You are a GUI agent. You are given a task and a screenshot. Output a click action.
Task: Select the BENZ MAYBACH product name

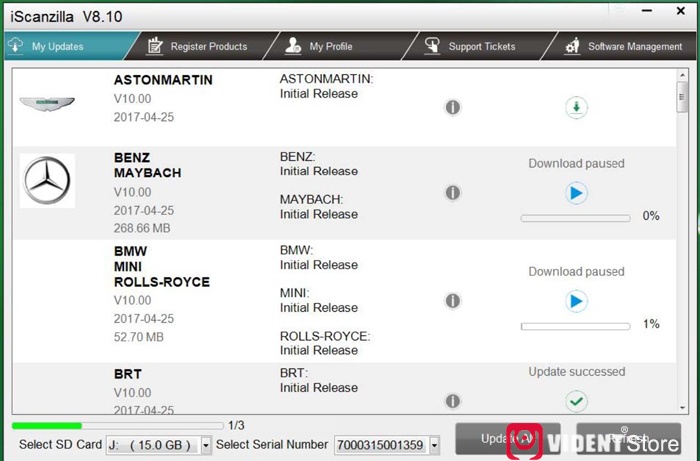(x=147, y=165)
